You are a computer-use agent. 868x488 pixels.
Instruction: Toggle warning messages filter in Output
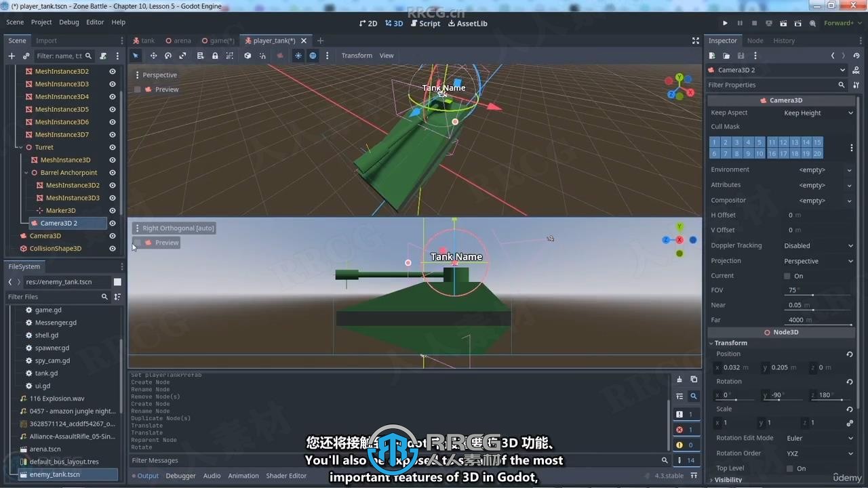pyautogui.click(x=685, y=445)
